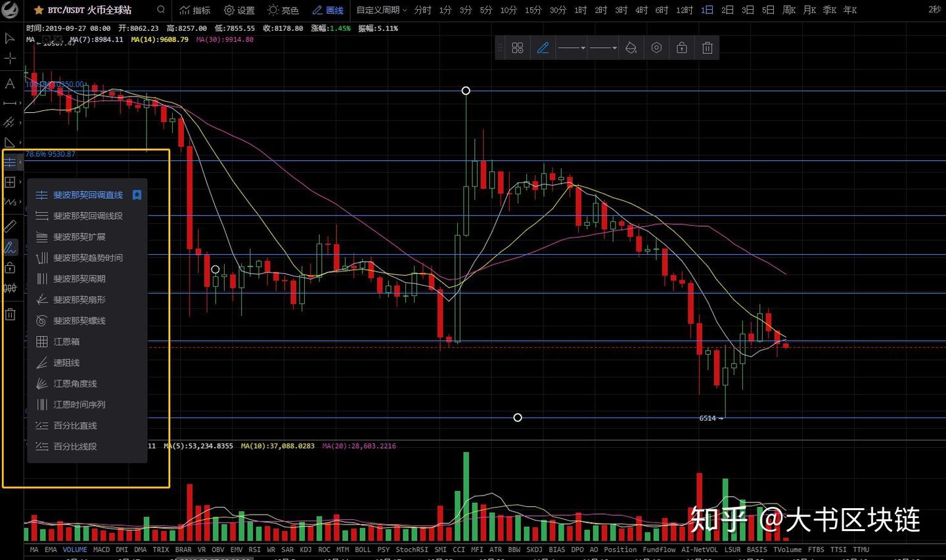The height and width of the screenshot is (560, 946).
Task: Delete the selected drawing in floating toolbar
Action: coord(708,48)
